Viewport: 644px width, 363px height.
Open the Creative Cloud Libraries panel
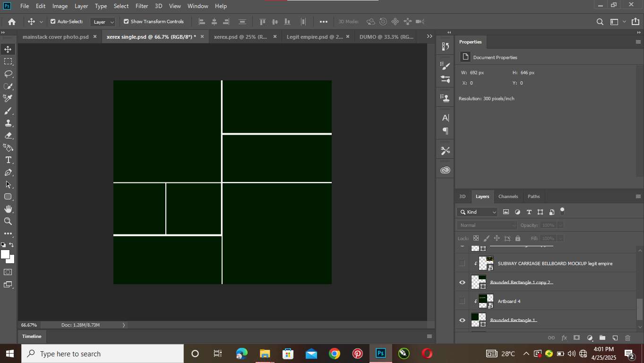point(445,170)
